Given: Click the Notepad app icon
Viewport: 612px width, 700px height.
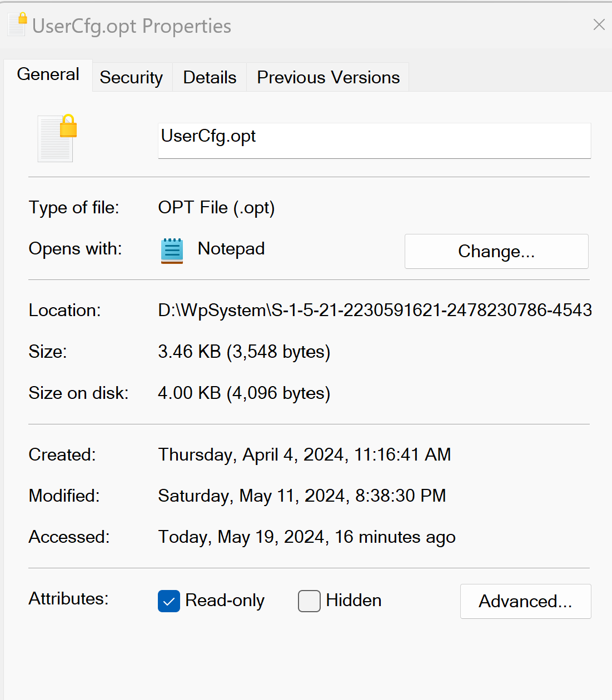Looking at the screenshot, I should click(x=172, y=251).
